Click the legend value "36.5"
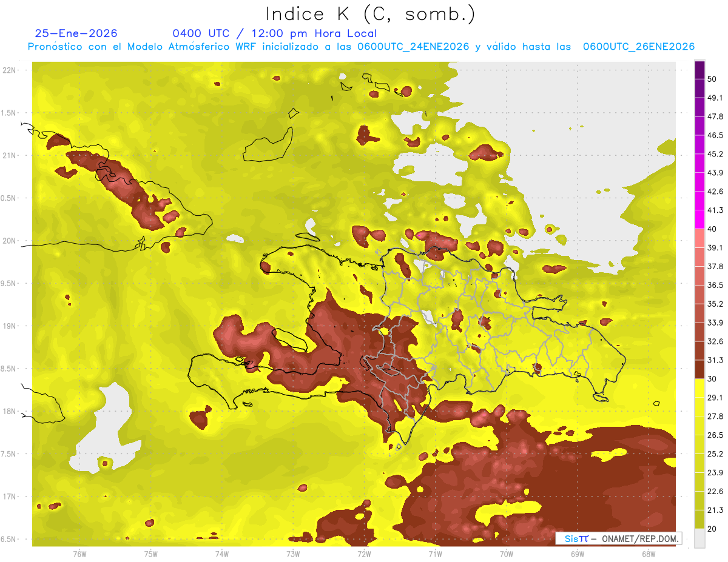Image resolution: width=728 pixels, height=562 pixels. [x=716, y=285]
